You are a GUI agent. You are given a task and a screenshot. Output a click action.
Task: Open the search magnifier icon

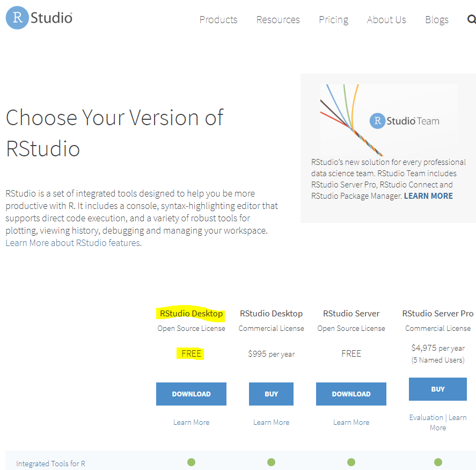pos(472,19)
